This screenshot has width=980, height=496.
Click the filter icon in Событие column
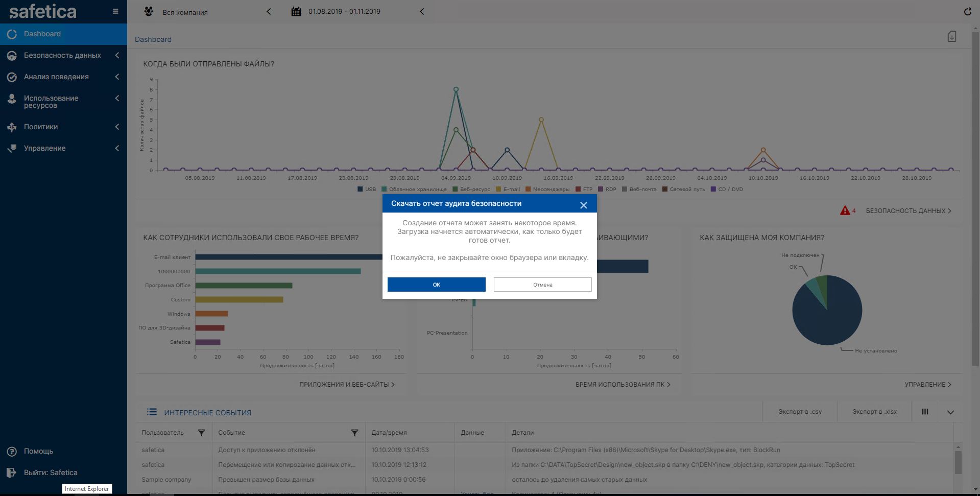354,433
